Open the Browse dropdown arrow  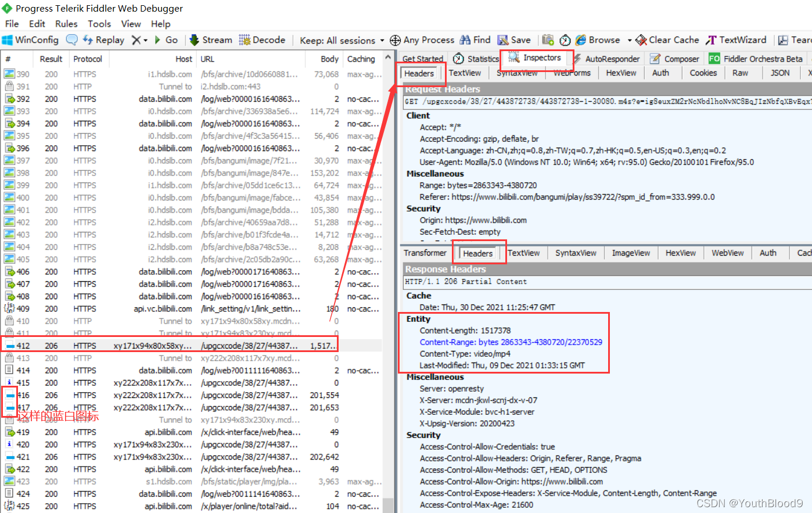pos(630,40)
